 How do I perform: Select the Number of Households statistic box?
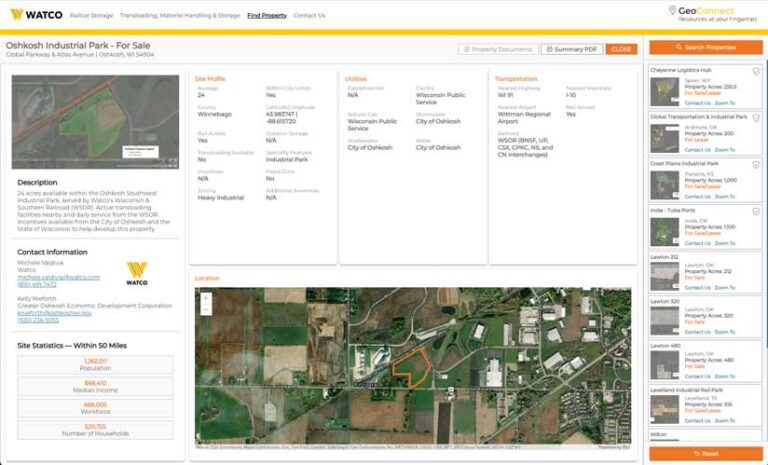(x=96, y=430)
